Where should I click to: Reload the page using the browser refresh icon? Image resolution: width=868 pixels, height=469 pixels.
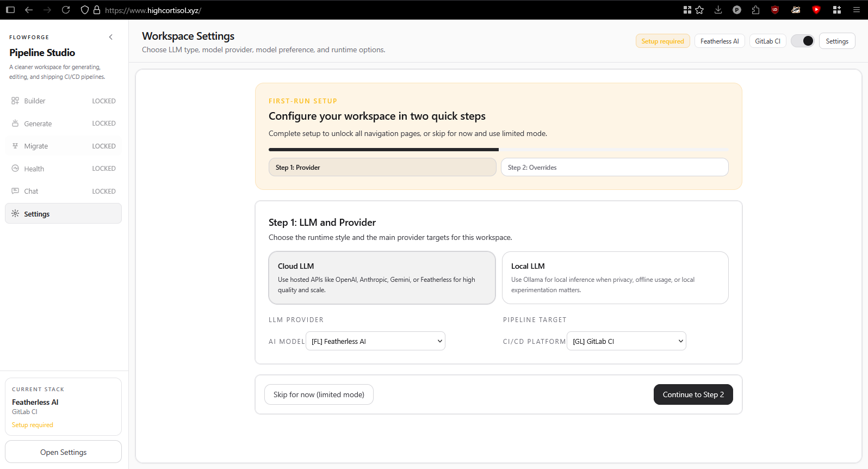[66, 10]
